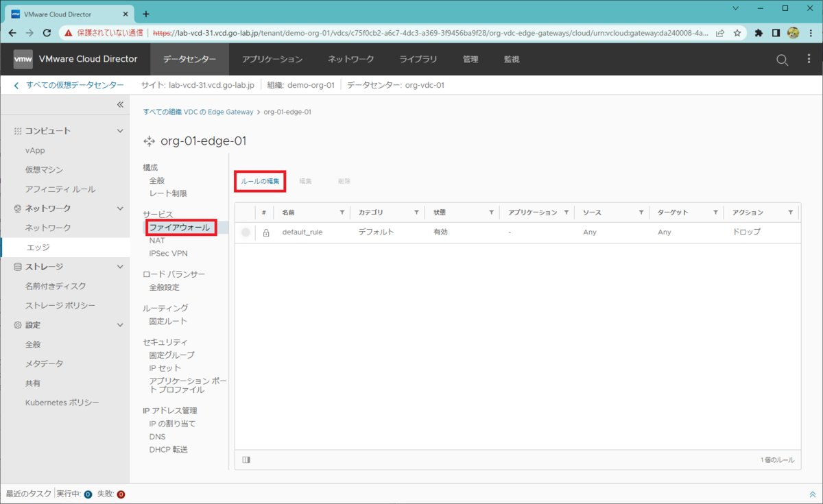
Task: Select IPSec VPN in services list
Action: point(168,254)
